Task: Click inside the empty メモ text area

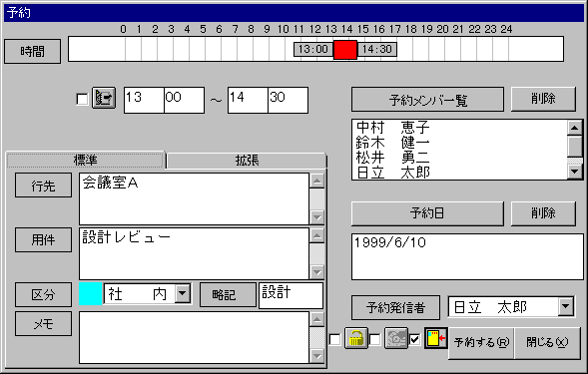Action: [194, 337]
